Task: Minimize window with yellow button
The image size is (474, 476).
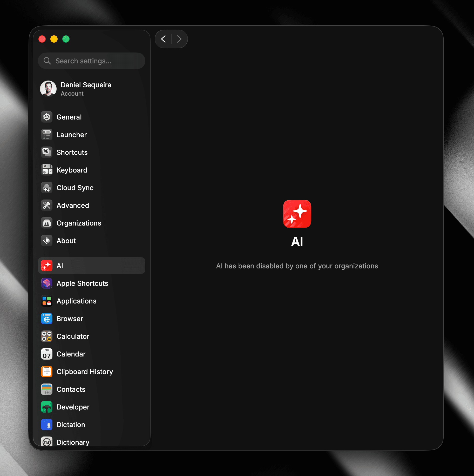Action: click(x=54, y=39)
